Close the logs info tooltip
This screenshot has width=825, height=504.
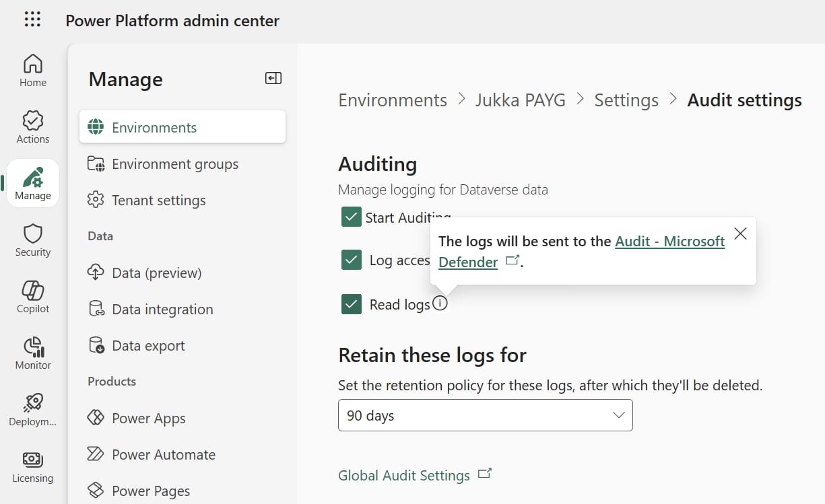tap(740, 233)
